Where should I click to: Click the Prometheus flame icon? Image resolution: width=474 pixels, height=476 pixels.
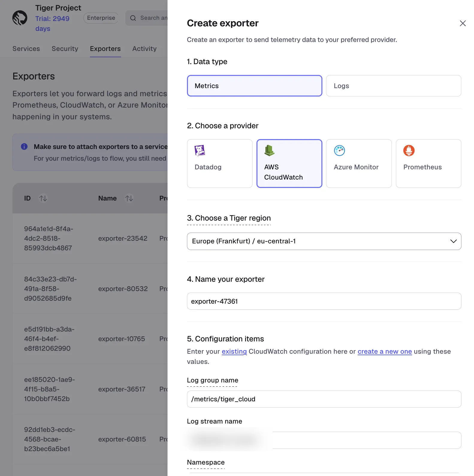tap(409, 150)
